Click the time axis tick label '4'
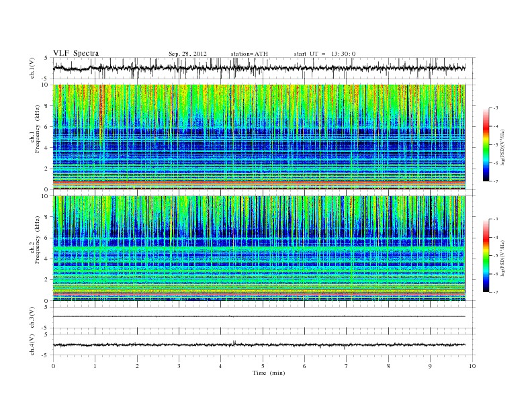 click(220, 366)
